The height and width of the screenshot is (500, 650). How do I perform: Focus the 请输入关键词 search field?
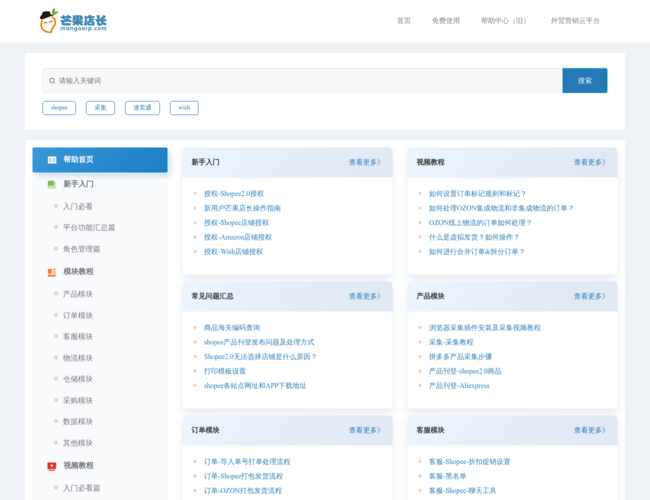(x=300, y=80)
